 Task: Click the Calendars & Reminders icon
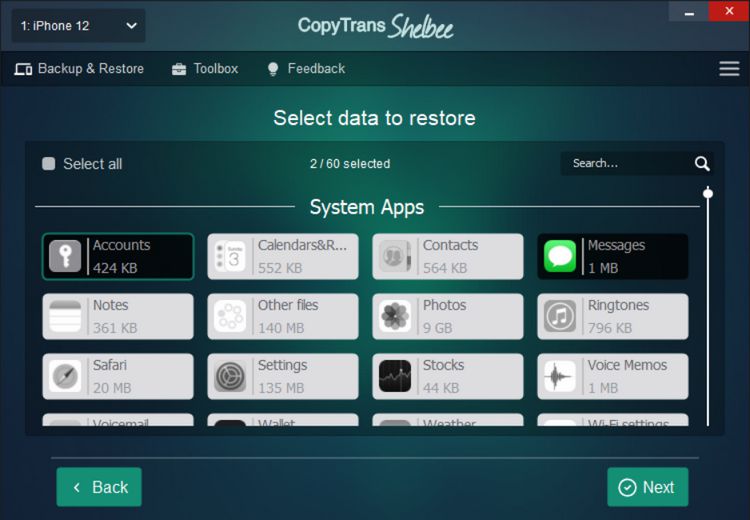(x=230, y=256)
